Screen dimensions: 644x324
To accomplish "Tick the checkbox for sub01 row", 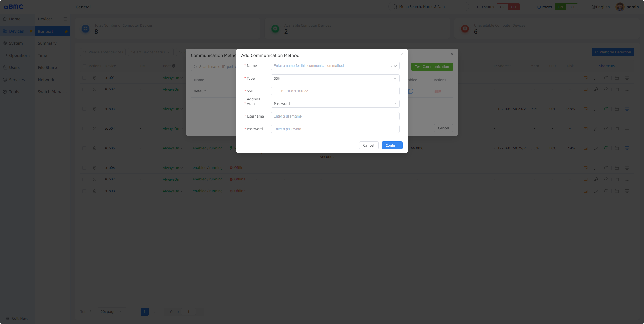I will pyautogui.click(x=84, y=78).
